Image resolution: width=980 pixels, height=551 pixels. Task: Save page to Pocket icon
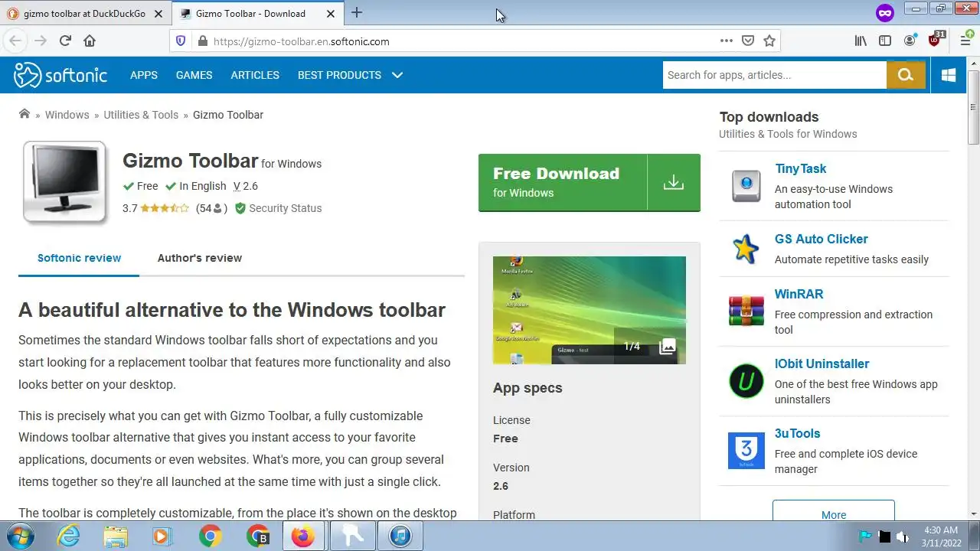pyautogui.click(x=748, y=41)
